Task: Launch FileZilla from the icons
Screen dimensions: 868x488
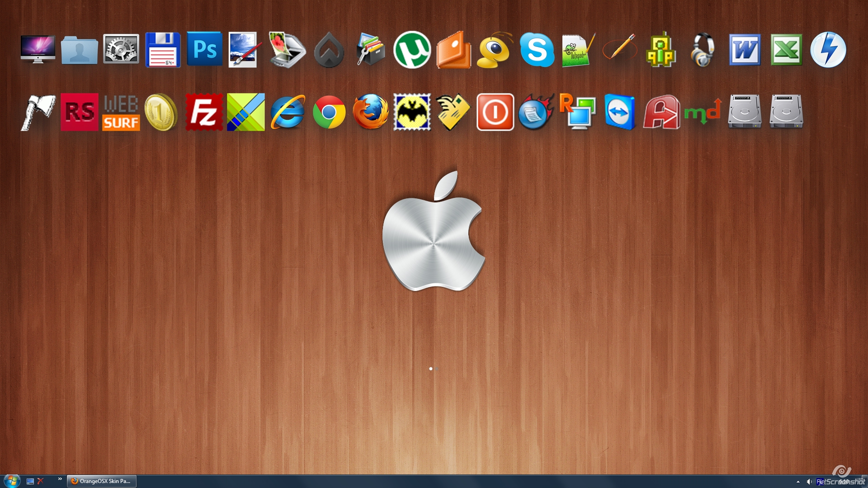Action: coord(204,112)
